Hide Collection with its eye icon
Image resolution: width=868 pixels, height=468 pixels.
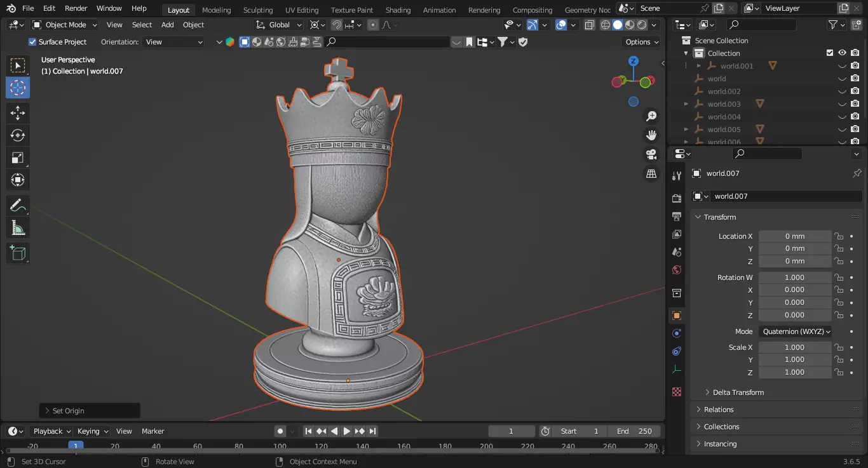[x=842, y=53]
